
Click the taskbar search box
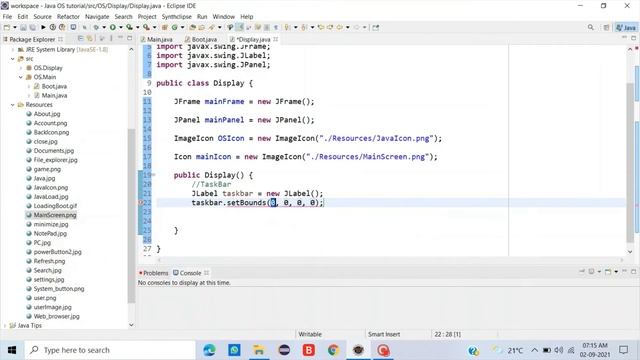tap(111, 350)
